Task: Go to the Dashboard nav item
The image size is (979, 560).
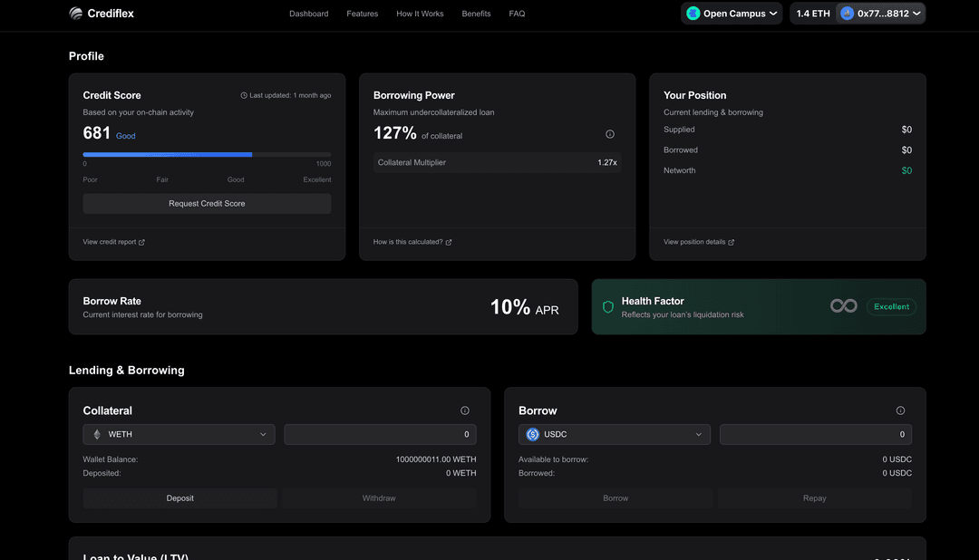Action: (x=308, y=14)
